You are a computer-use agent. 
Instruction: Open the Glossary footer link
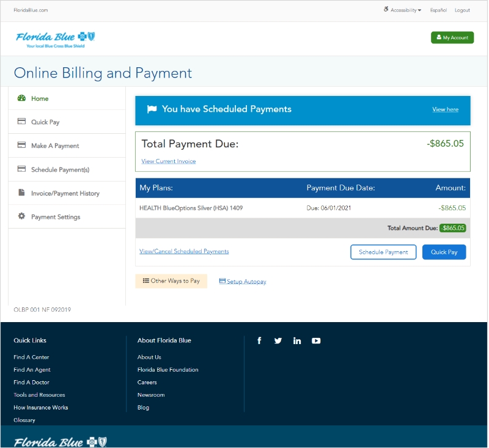pos(24,420)
